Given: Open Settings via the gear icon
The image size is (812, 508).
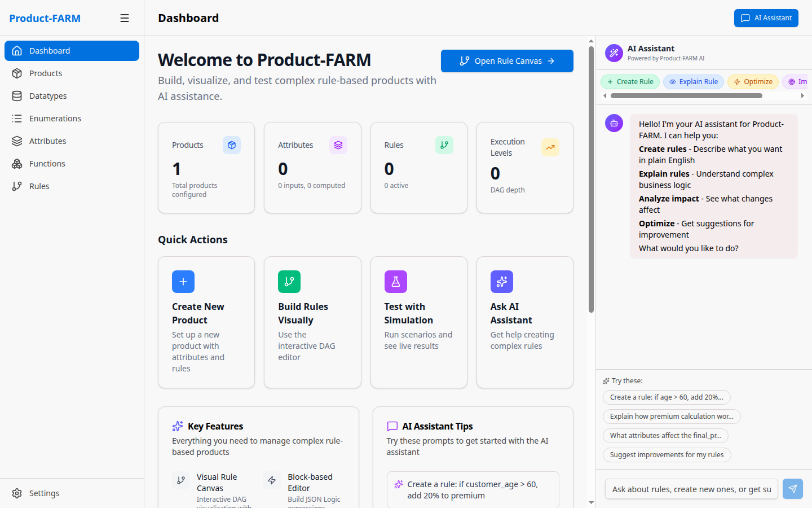Looking at the screenshot, I should [17, 493].
